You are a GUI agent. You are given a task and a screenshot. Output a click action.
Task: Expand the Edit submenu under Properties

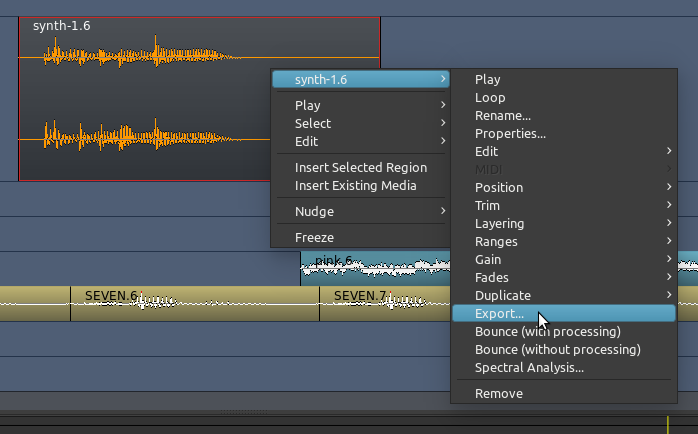point(564,152)
